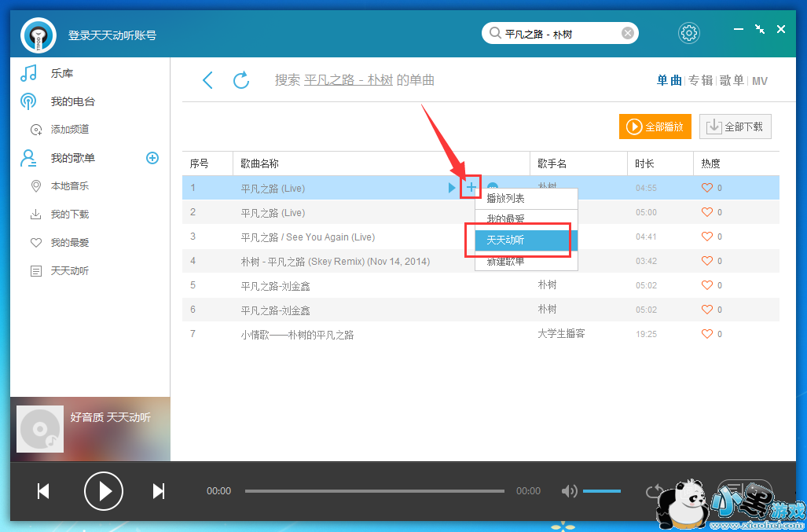The image size is (807, 532).
Task: Switch to 专辑 tab
Action: [701, 81]
